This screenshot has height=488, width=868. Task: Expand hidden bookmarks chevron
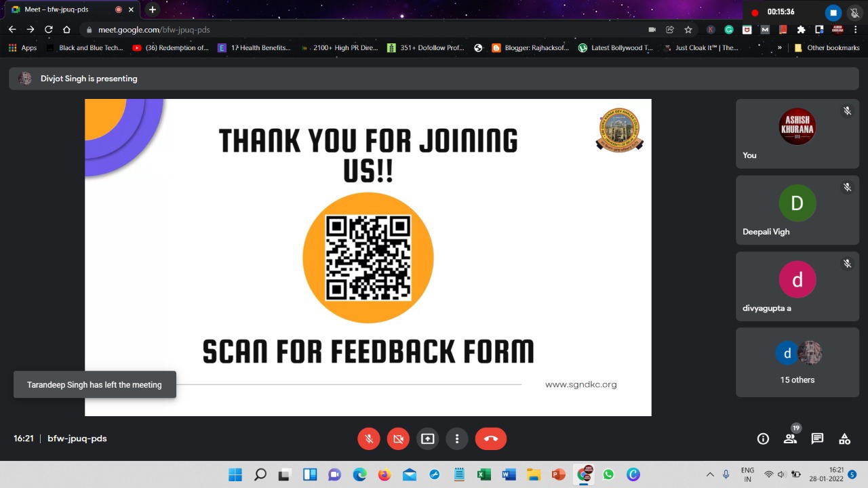(x=779, y=48)
